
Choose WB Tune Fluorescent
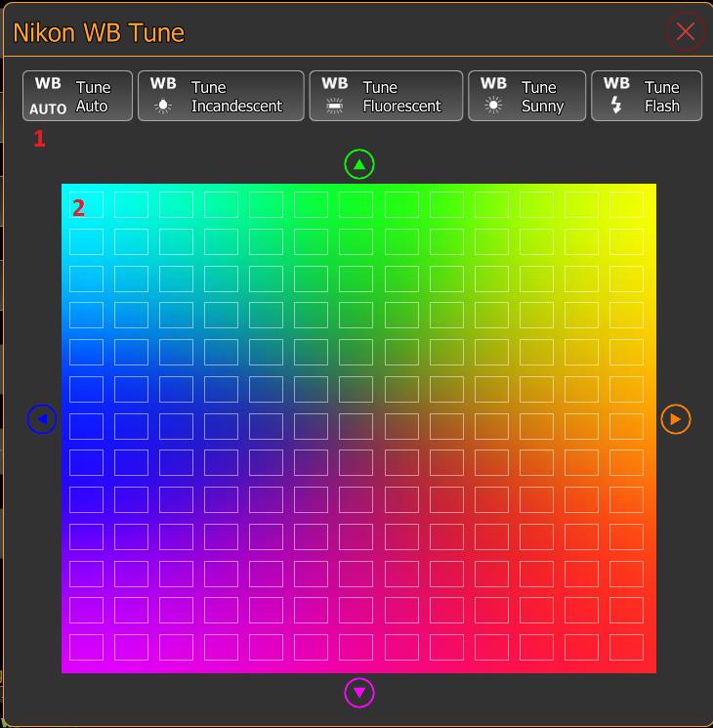click(386, 96)
